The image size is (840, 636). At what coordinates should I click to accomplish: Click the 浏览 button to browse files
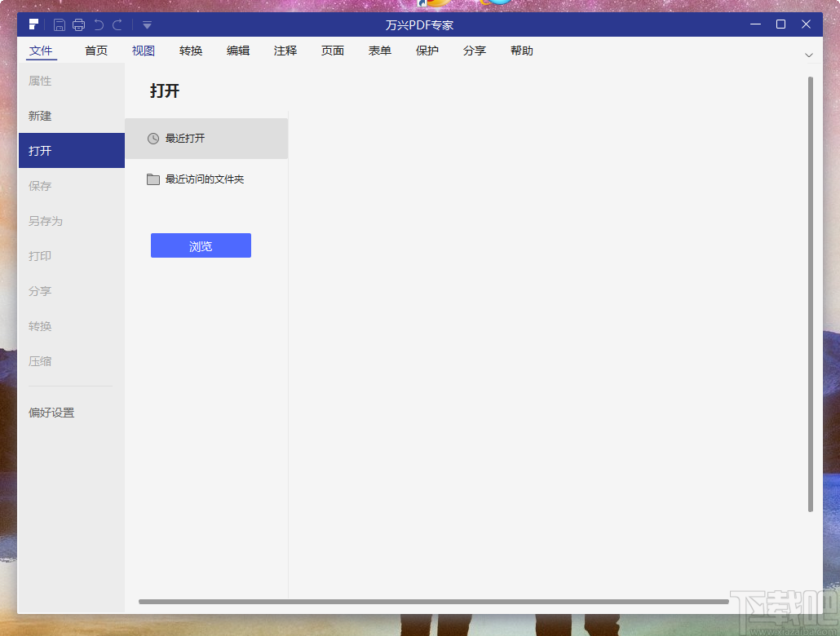point(201,245)
